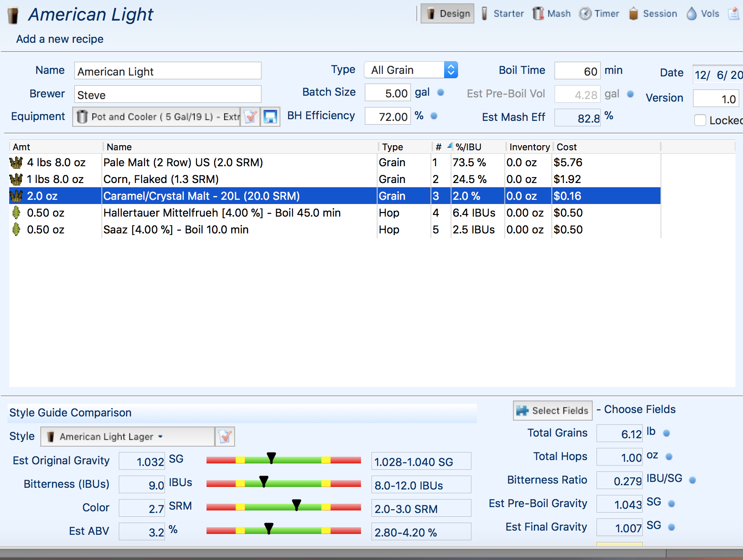Click the Brewer field containing Steve
The height and width of the screenshot is (560, 743).
point(168,94)
